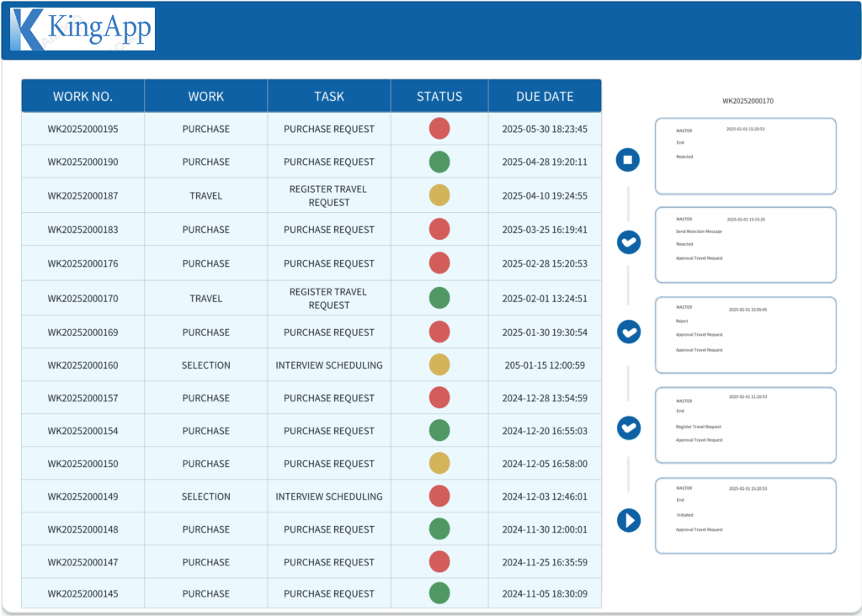This screenshot has height=616, width=862.
Task: Click green status circle for WK20252000190
Action: (439, 162)
